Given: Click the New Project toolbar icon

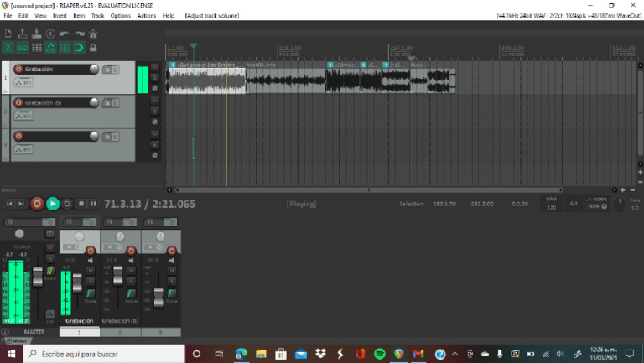Looking at the screenshot, I should 8,34.
